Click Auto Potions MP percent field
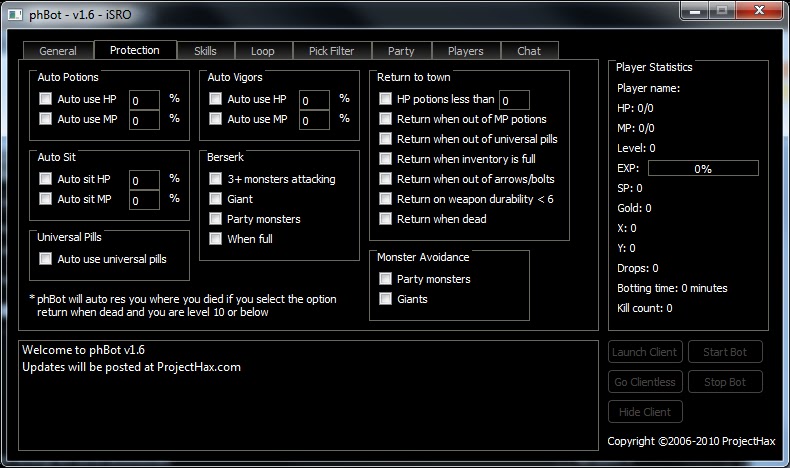Image resolution: width=790 pixels, height=468 pixels. pyautogui.click(x=144, y=120)
